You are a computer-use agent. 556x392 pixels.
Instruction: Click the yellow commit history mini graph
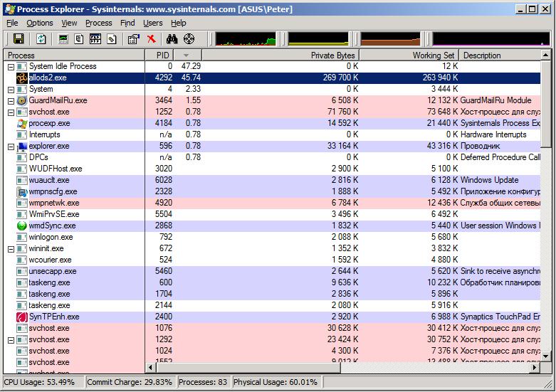[x=318, y=39]
